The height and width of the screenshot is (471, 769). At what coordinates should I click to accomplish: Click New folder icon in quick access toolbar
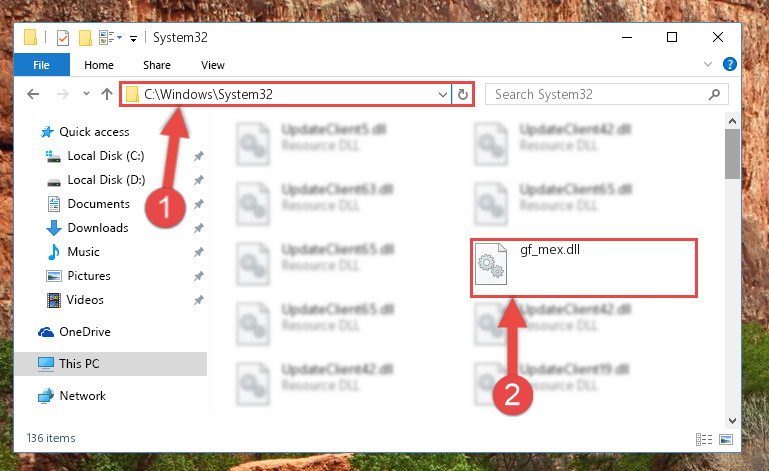[x=85, y=38]
